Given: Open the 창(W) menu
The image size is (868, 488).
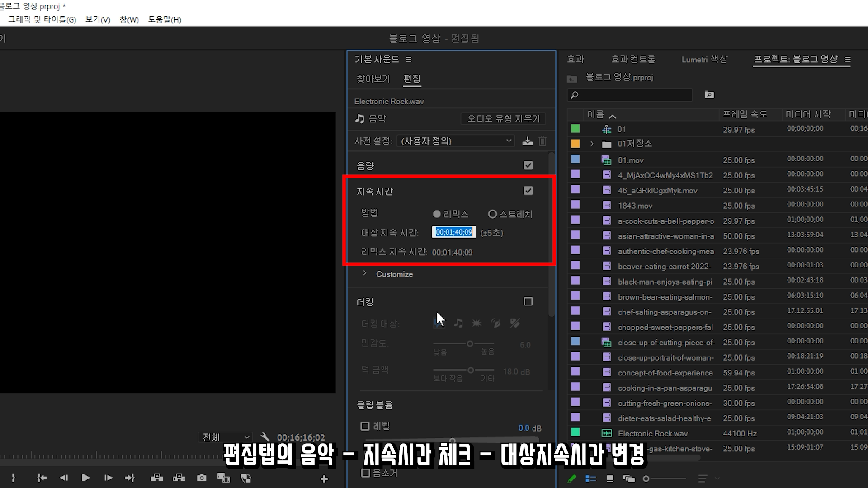Looking at the screenshot, I should pyautogui.click(x=129, y=19).
